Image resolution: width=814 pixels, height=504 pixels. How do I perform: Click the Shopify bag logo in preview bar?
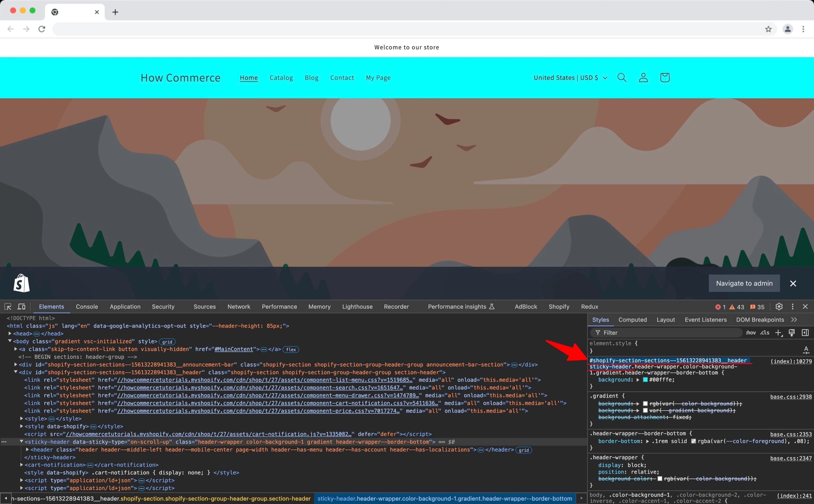tap(22, 283)
